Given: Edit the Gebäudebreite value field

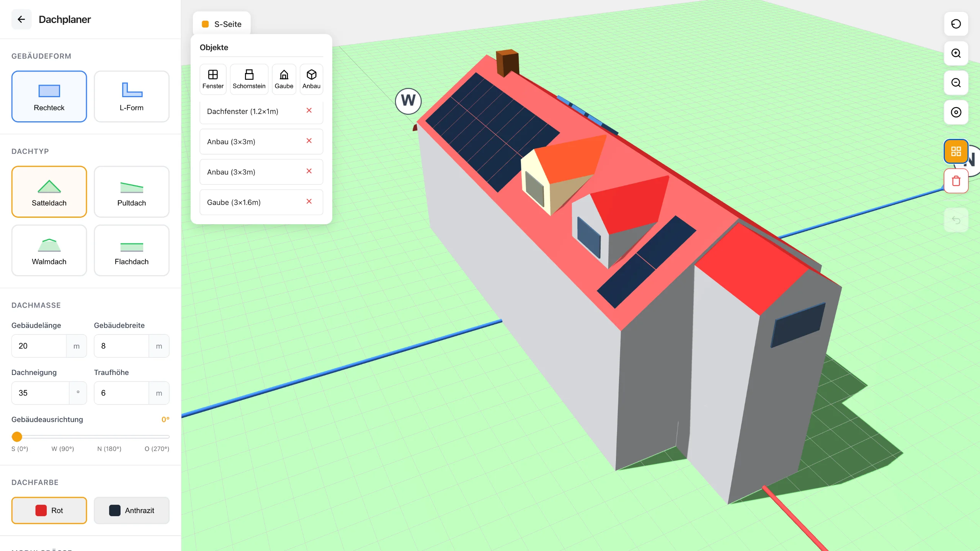Looking at the screenshot, I should 121,346.
